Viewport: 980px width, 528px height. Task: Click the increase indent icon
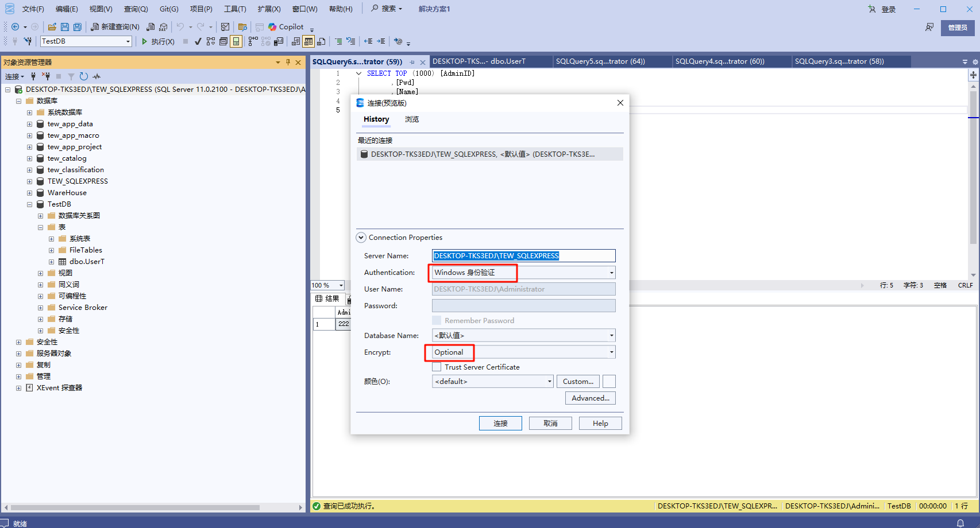point(381,41)
